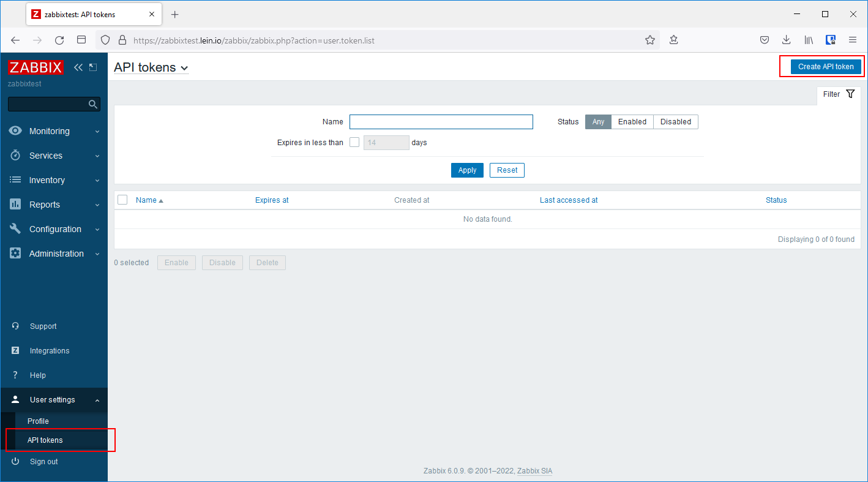This screenshot has width=868, height=482.
Task: Switch to the Profile menu item
Action: pyautogui.click(x=38, y=421)
